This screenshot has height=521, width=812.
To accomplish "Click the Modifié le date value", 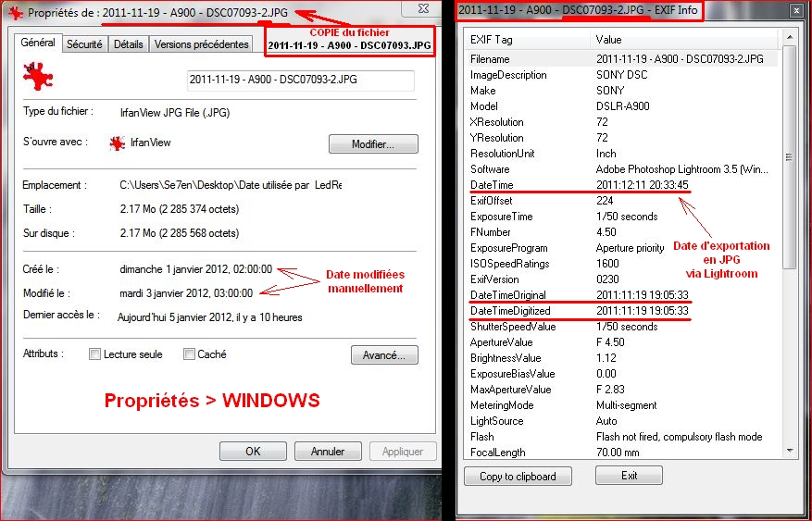I will click(x=186, y=293).
